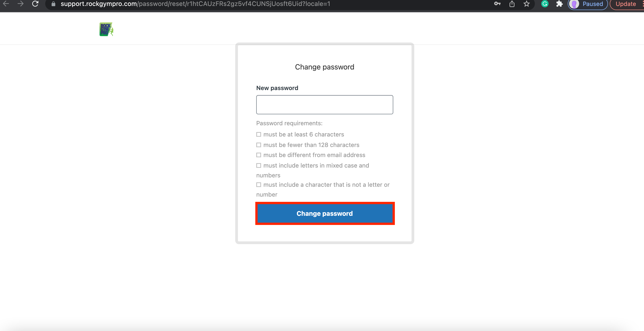
Task: Click the share page icon
Action: tap(512, 4)
